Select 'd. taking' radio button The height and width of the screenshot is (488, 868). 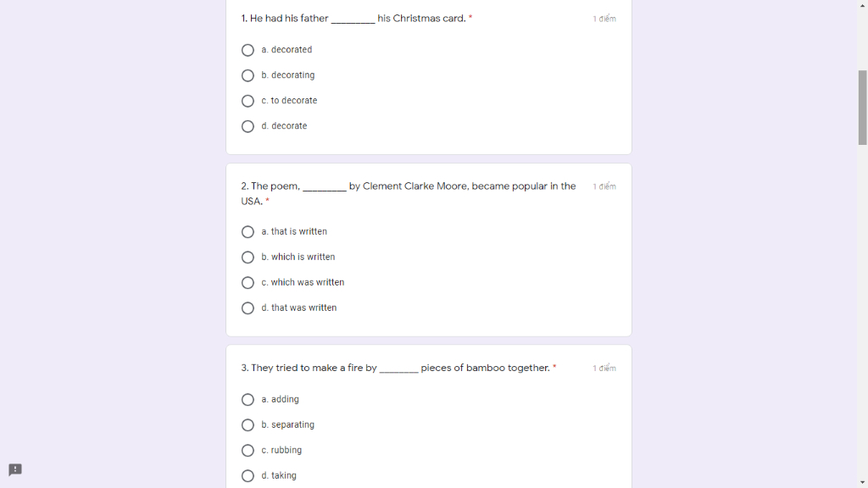click(x=248, y=476)
